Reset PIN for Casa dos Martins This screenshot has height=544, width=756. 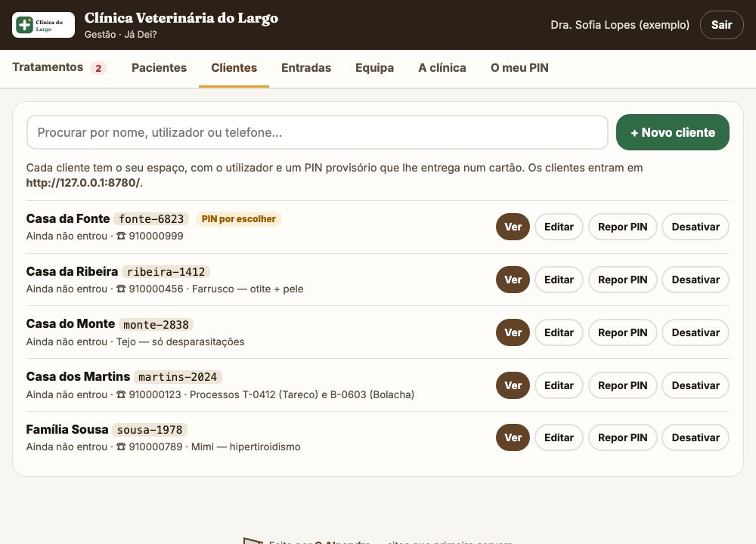pyautogui.click(x=622, y=385)
